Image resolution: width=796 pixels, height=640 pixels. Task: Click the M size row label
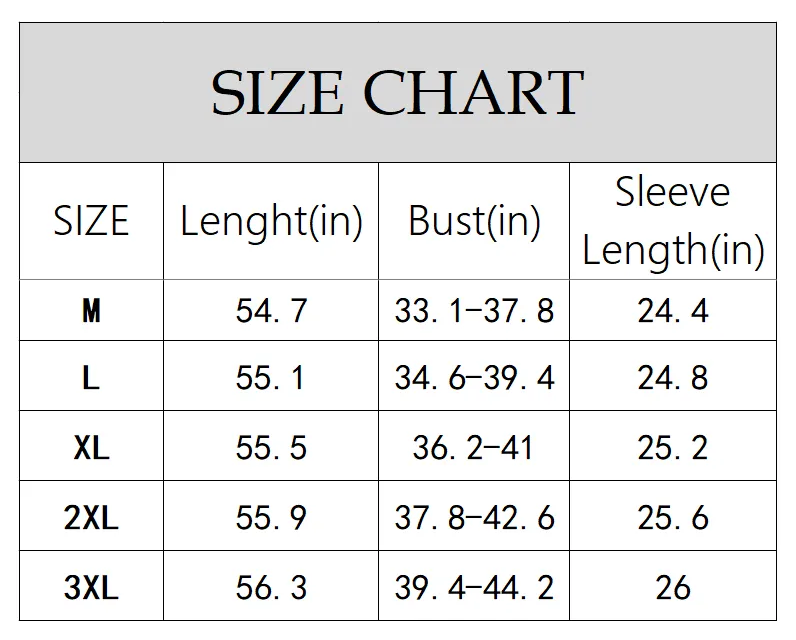pos(91,310)
